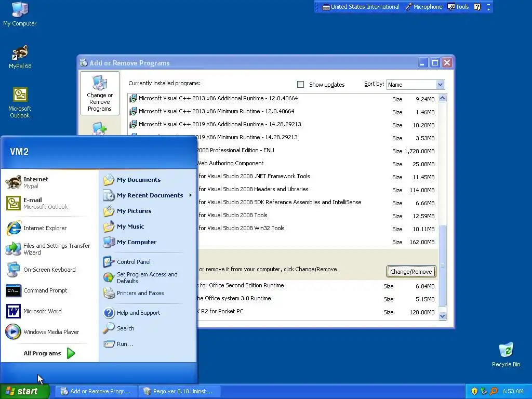This screenshot has height=399, width=532.
Task: Select Visual C++ 2013 x86 Minimum Runtime row
Action: [283, 112]
